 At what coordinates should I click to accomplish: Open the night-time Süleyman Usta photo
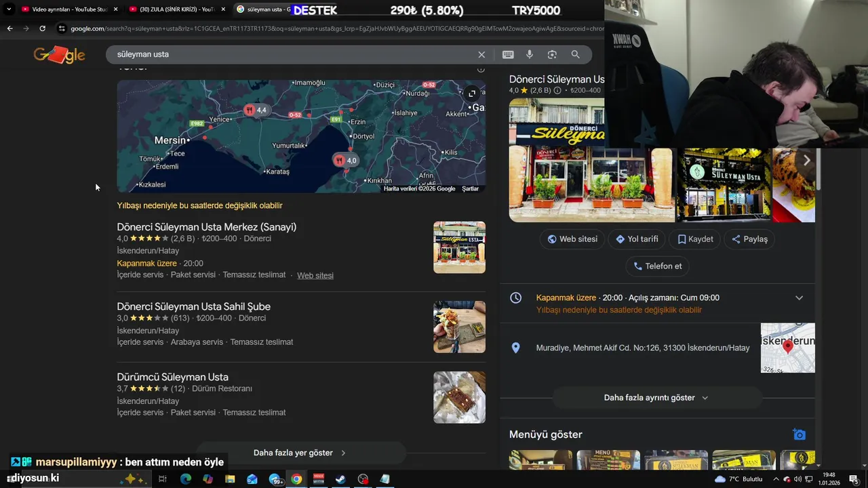[724, 184]
